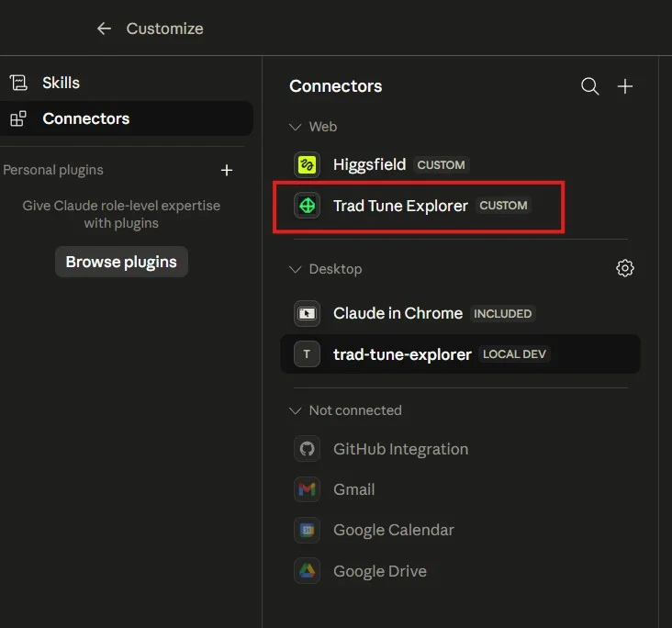Go back using the arrow beside Customize
Screen dimensions: 672x628
click(x=104, y=28)
